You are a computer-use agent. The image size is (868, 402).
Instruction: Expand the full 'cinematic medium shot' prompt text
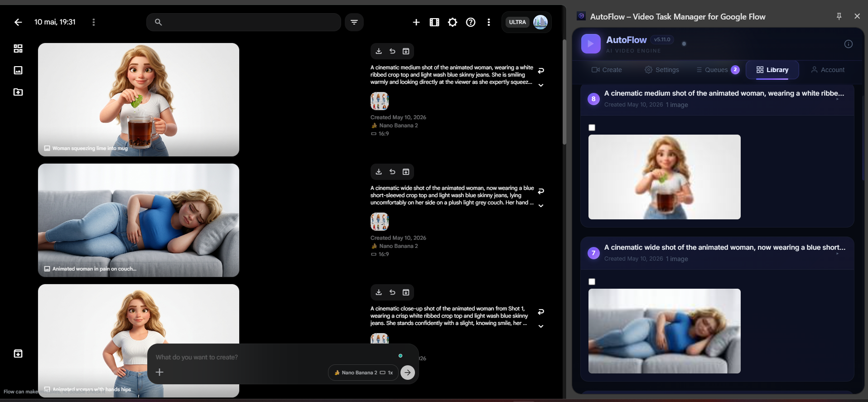(541, 85)
